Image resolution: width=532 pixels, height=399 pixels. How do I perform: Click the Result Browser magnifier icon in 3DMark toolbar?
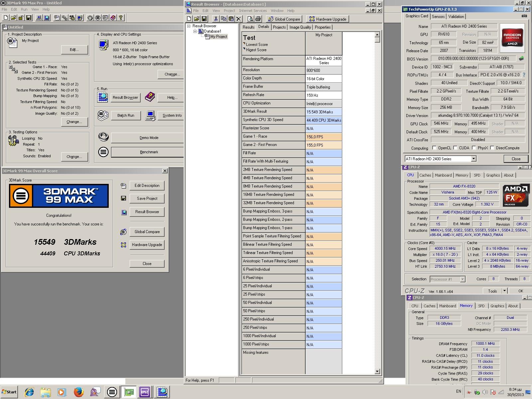point(47,18)
